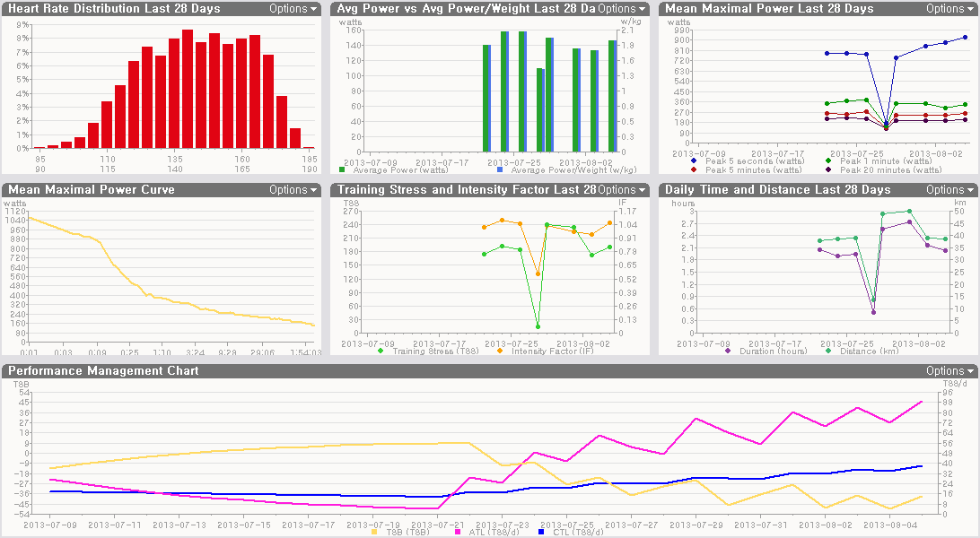980x538 pixels.
Task: Click the 'CTL (TSS/d)' legend label
Action: click(x=578, y=533)
